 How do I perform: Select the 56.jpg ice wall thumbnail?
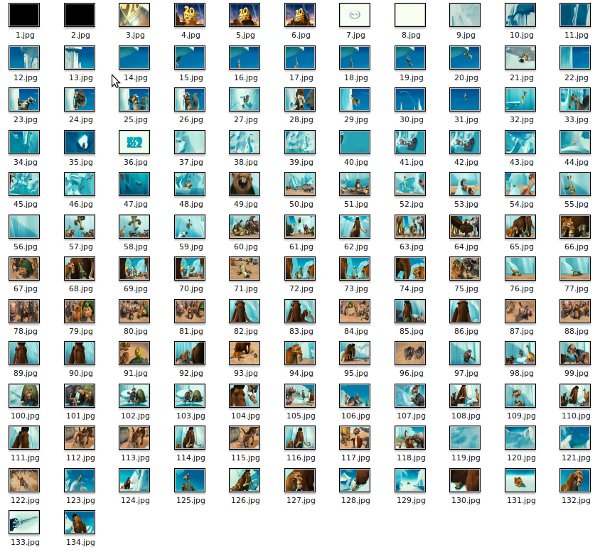24,227
